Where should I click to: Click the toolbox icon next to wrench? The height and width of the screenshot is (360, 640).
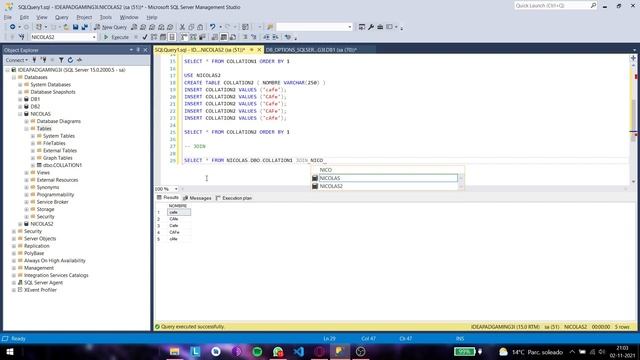(x=380, y=27)
